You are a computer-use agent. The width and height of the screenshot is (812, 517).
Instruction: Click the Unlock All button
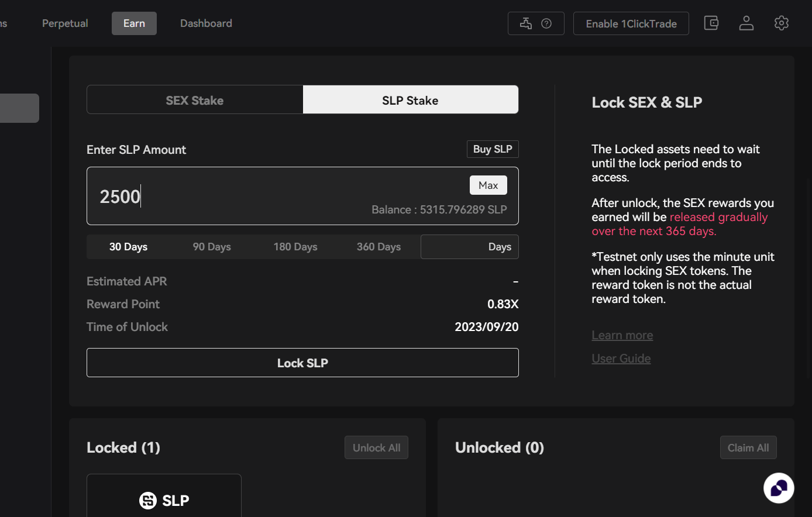pyautogui.click(x=377, y=447)
